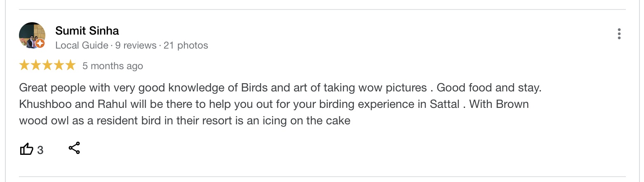Image resolution: width=644 pixels, height=182 pixels.
Task: Click the third star of the rating
Action: [47, 65]
